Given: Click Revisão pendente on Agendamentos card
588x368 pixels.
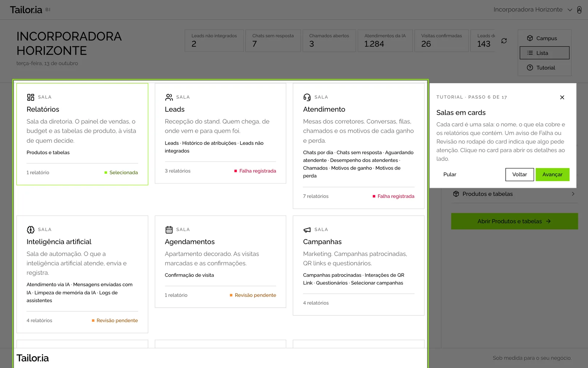Looking at the screenshot, I should point(253,295).
